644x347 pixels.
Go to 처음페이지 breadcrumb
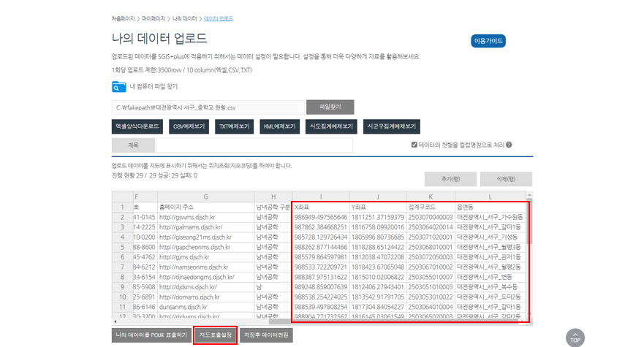124,18
